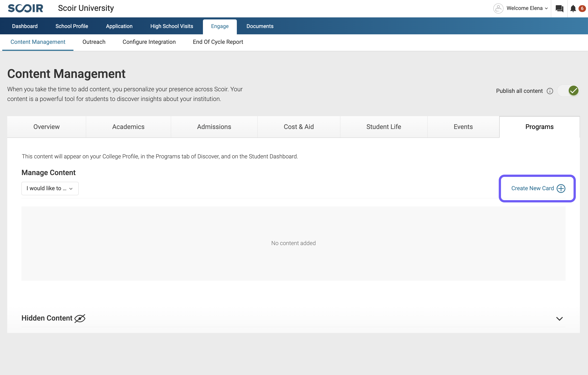Toggle the Publish all content switch
Screen dimensions: 588x375
coord(568,91)
